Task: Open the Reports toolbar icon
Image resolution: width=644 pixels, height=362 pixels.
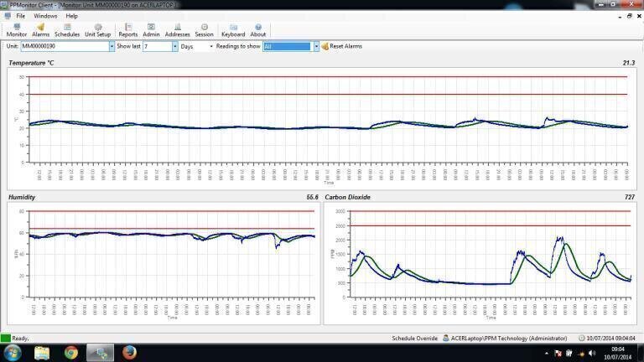Action: pyautogui.click(x=128, y=30)
